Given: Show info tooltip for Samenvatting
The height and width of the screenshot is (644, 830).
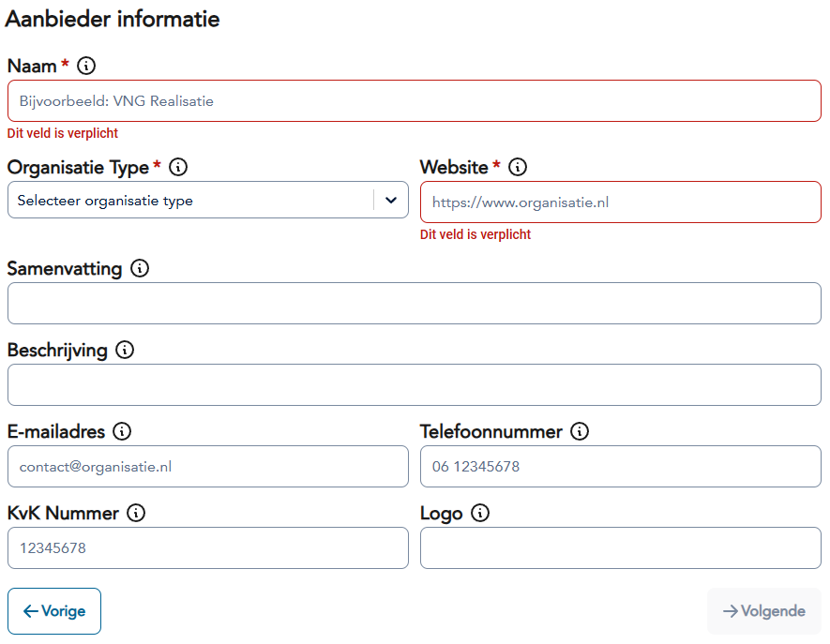Looking at the screenshot, I should [140, 268].
